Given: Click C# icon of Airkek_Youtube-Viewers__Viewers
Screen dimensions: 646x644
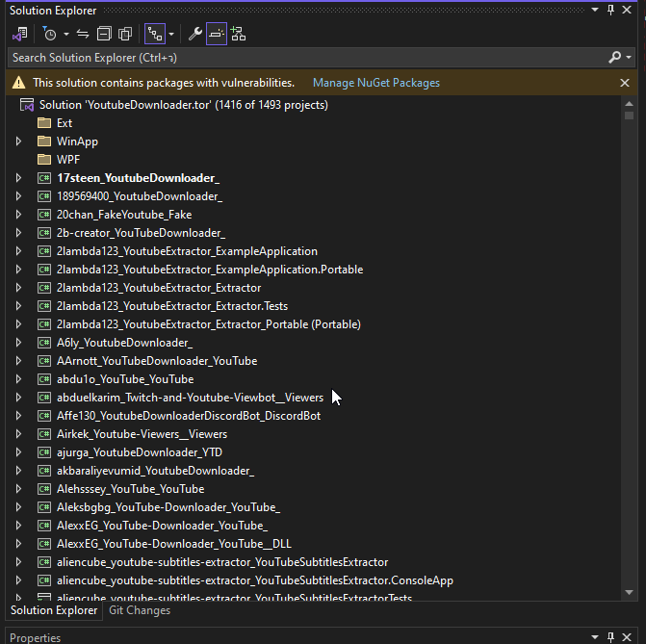Looking at the screenshot, I should pos(44,434).
